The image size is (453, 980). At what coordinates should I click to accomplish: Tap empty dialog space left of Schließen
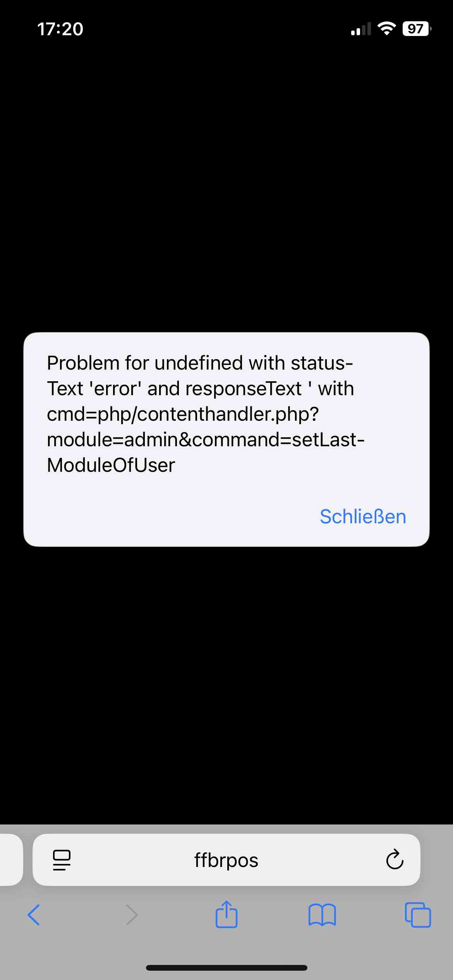(170, 517)
